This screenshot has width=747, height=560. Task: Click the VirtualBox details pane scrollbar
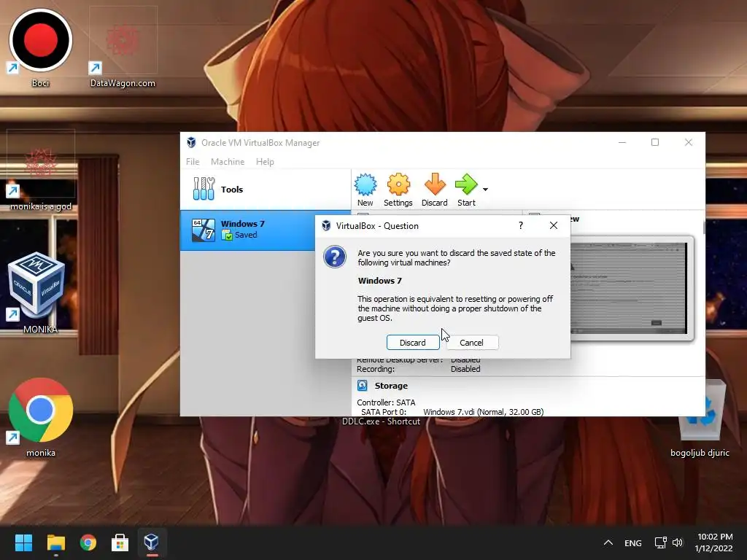703,227
